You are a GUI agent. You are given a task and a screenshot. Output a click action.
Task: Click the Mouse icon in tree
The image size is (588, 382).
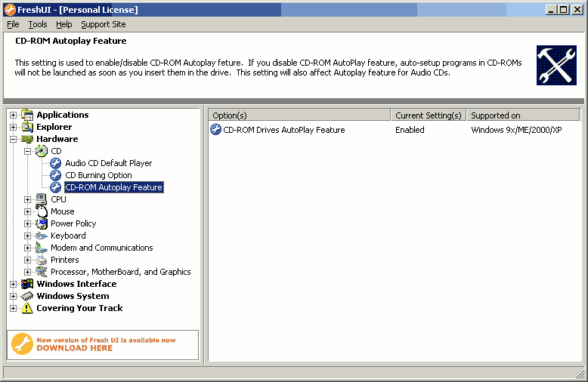(x=42, y=211)
